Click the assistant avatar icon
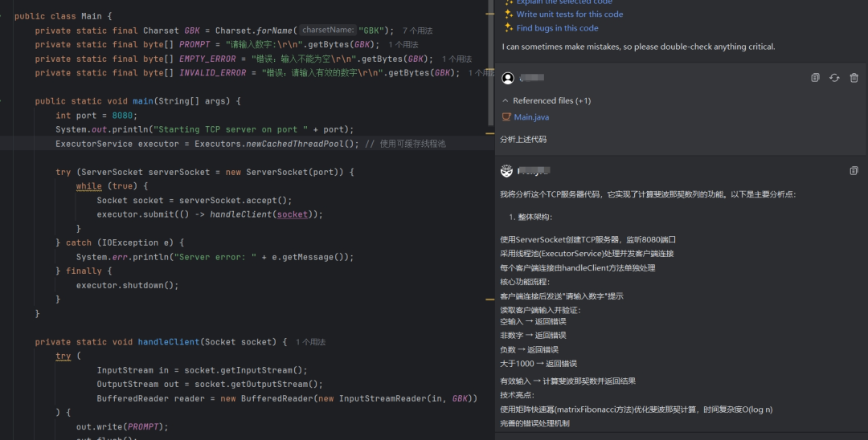 click(506, 171)
